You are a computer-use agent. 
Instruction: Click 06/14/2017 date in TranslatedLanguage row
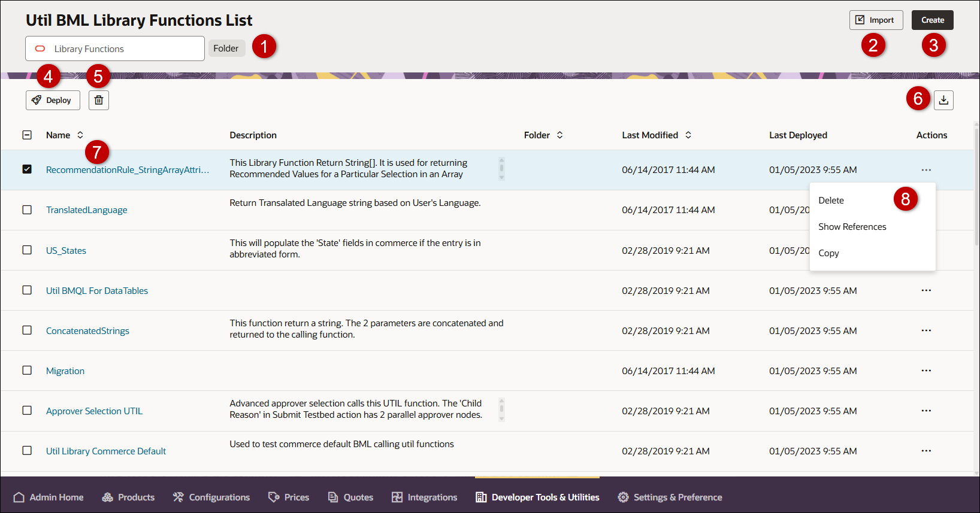(x=668, y=210)
